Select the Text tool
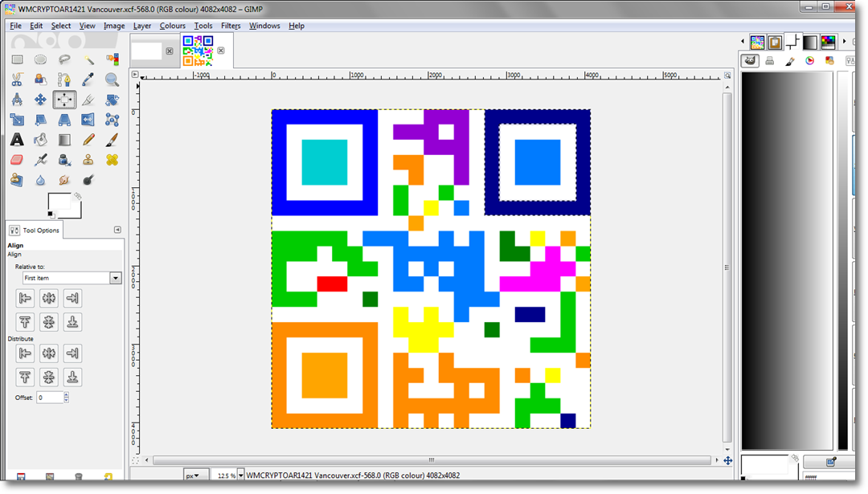This screenshot has height=494, width=868. point(17,140)
